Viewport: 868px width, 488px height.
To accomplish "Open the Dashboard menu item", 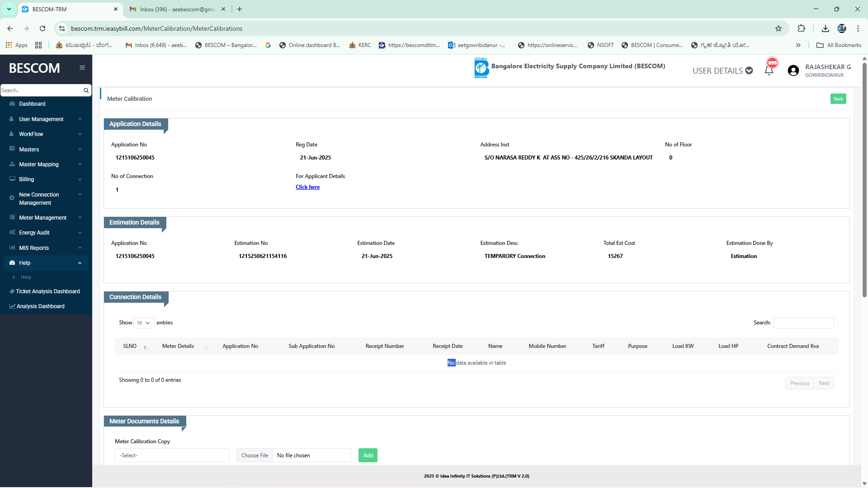I will point(32,104).
